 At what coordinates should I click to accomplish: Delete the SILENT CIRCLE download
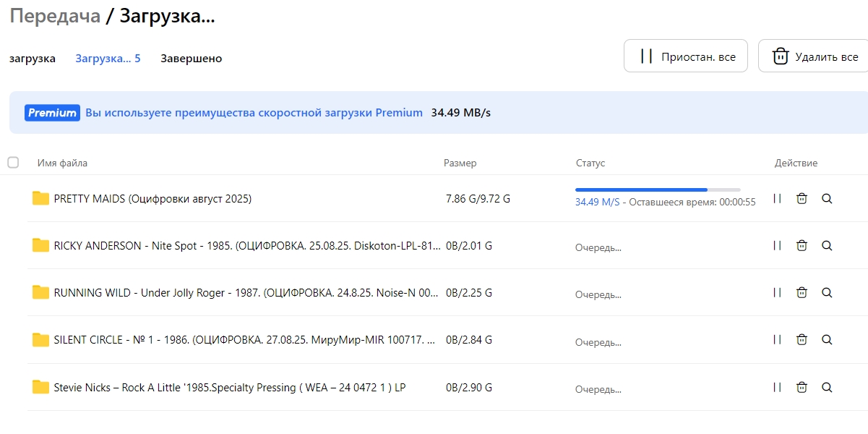coord(802,339)
